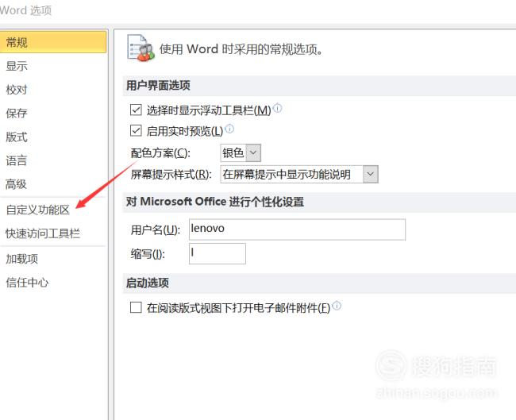Select the 常规 category
This screenshot has width=516, height=420.
[x=52, y=42]
